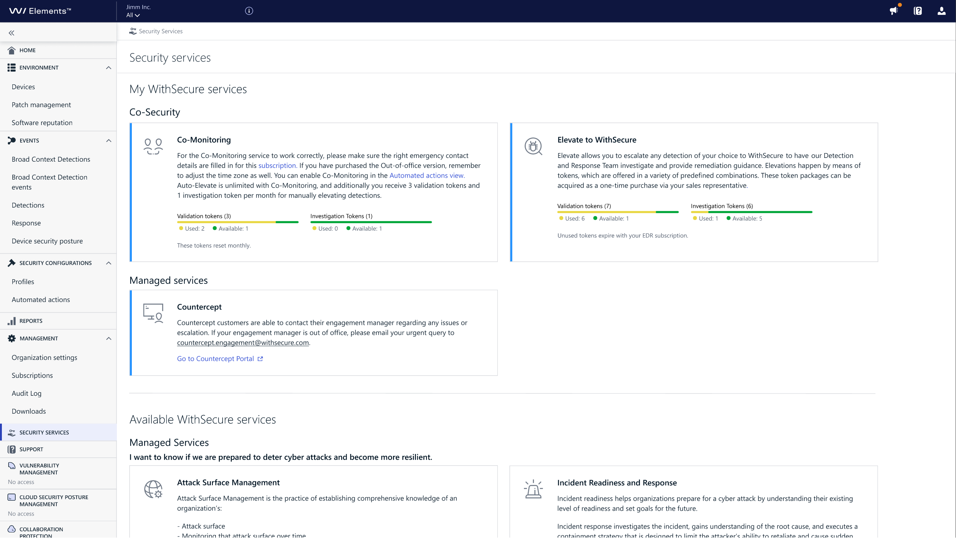
Task: Click the Reports bar chart icon
Action: [x=11, y=321]
